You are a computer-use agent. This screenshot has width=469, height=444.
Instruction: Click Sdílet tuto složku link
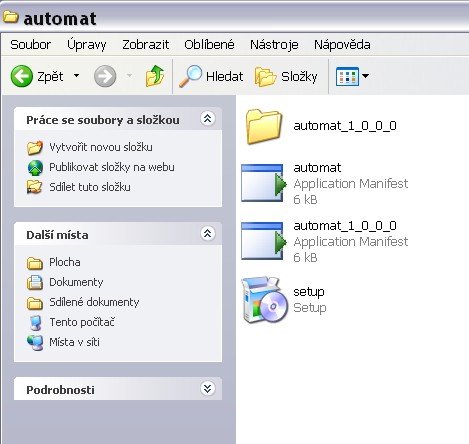[90, 187]
